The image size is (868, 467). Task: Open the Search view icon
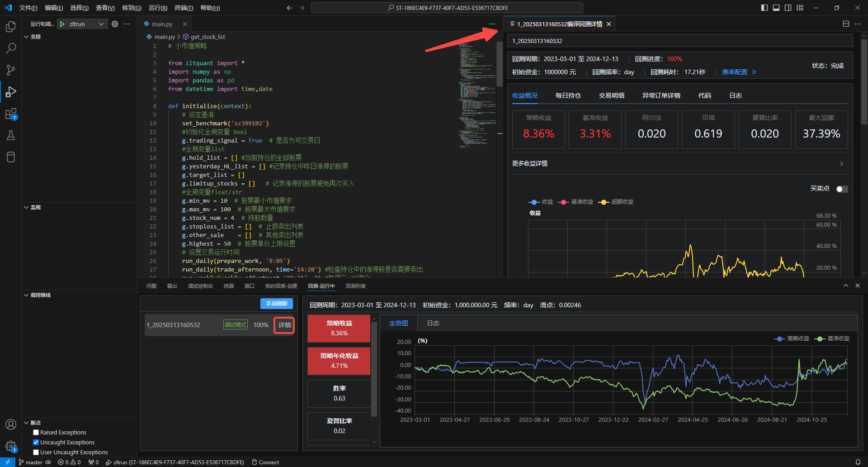click(11, 48)
